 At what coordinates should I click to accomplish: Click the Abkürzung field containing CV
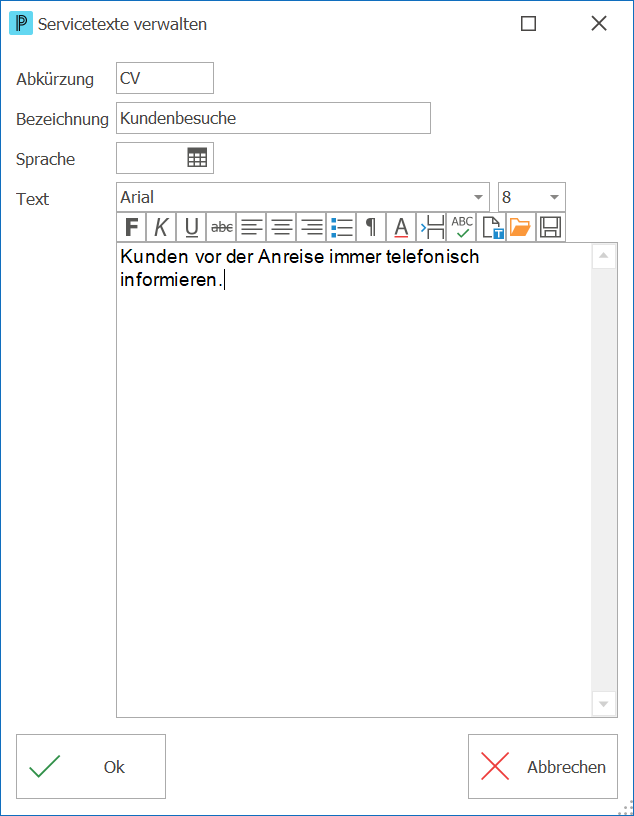click(x=164, y=78)
